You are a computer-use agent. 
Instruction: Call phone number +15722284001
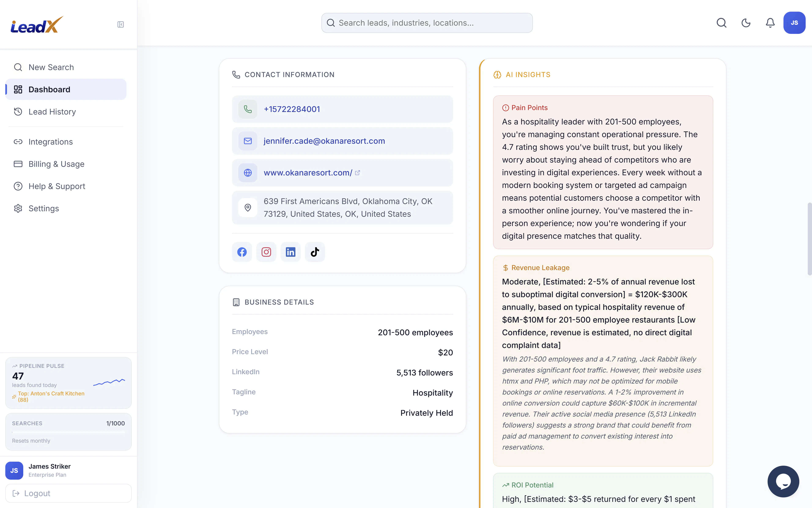pyautogui.click(x=292, y=109)
